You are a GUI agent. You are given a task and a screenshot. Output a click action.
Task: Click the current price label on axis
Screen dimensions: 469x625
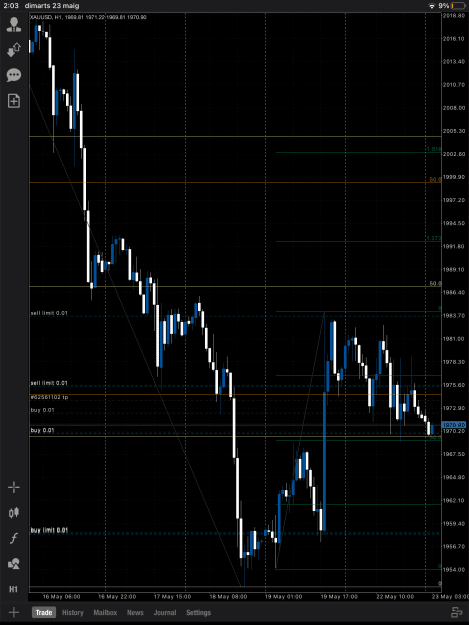tap(453, 425)
